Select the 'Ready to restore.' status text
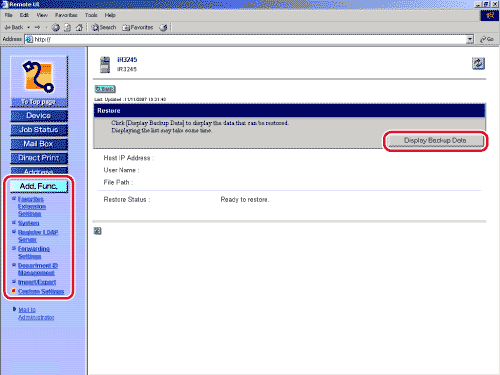The width and height of the screenshot is (500, 375). point(245,200)
